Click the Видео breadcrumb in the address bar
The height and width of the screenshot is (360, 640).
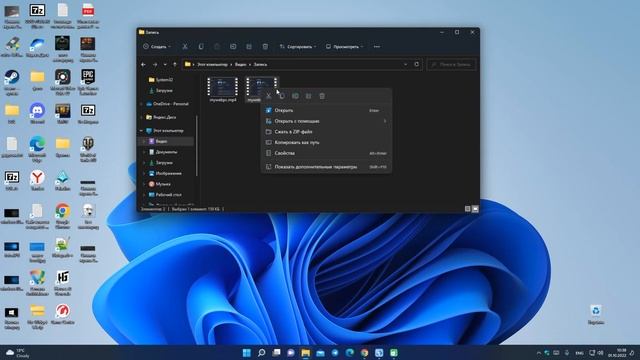pyautogui.click(x=240, y=64)
